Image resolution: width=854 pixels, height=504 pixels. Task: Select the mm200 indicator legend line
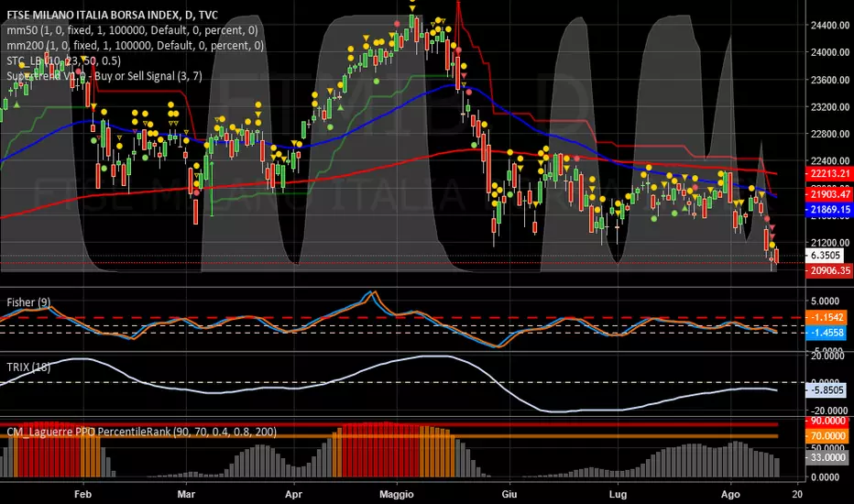coord(135,45)
